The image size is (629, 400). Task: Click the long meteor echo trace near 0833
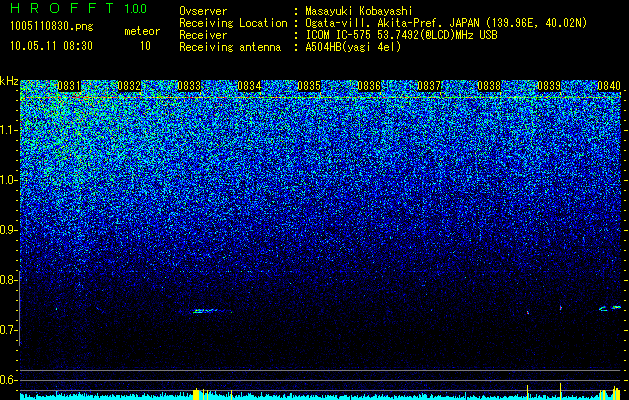212,311
